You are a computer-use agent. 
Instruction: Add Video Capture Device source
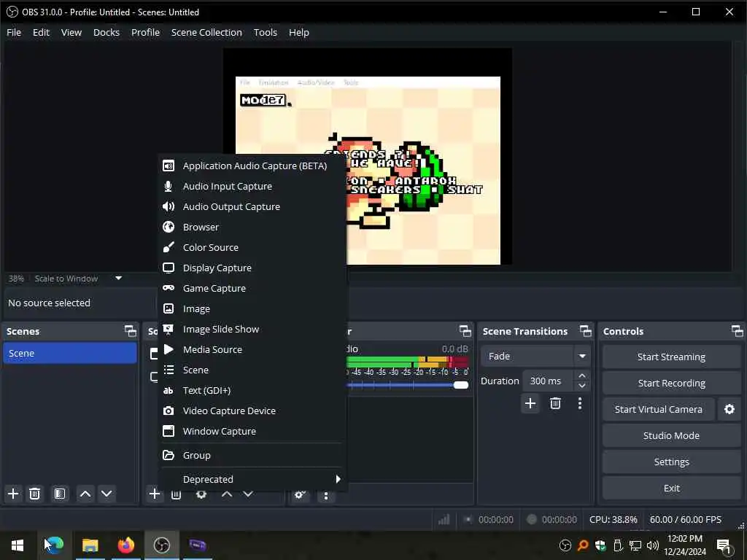point(252,411)
